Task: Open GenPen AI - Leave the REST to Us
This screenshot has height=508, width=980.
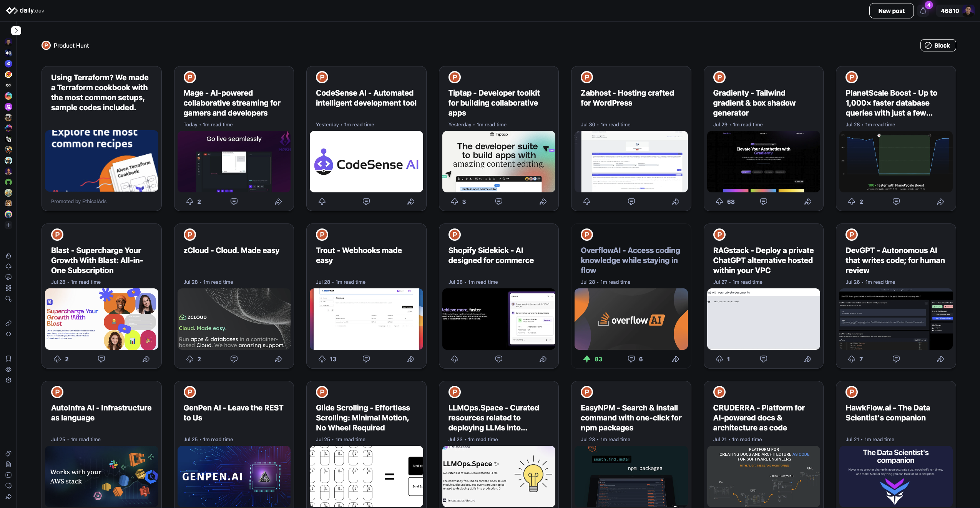Action: pyautogui.click(x=233, y=413)
